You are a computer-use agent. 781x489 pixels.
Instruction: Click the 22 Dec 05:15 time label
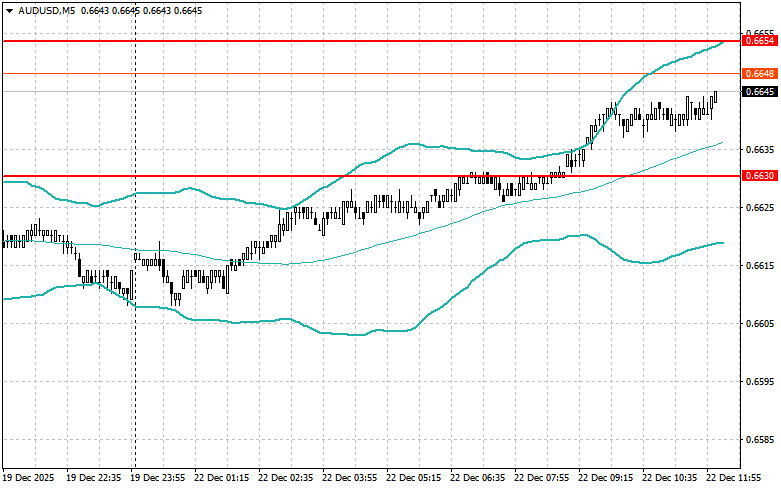(x=413, y=478)
